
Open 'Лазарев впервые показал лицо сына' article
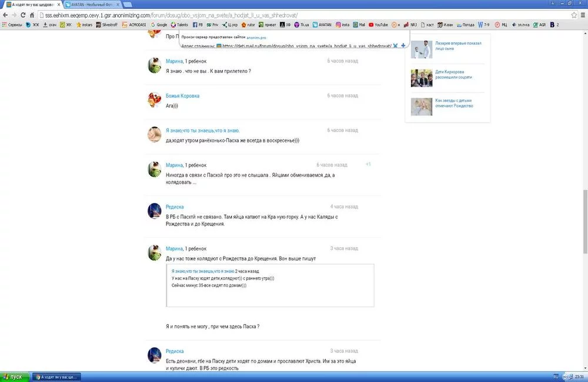458,46
